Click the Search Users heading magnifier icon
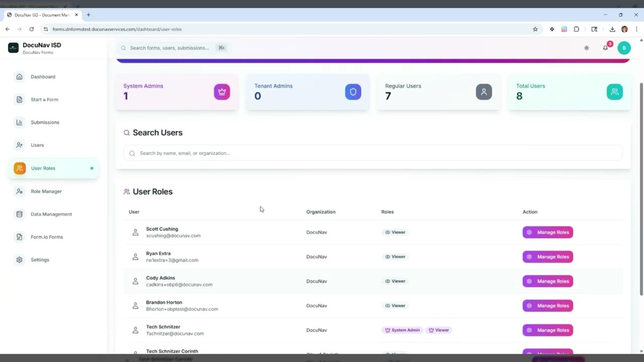The height and width of the screenshot is (362, 644). (127, 133)
